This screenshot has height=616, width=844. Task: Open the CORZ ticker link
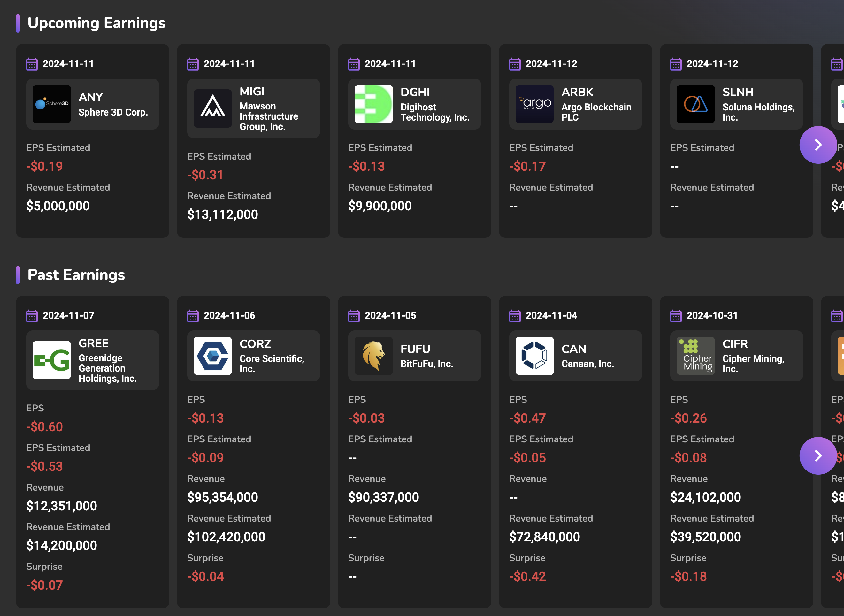click(x=255, y=344)
